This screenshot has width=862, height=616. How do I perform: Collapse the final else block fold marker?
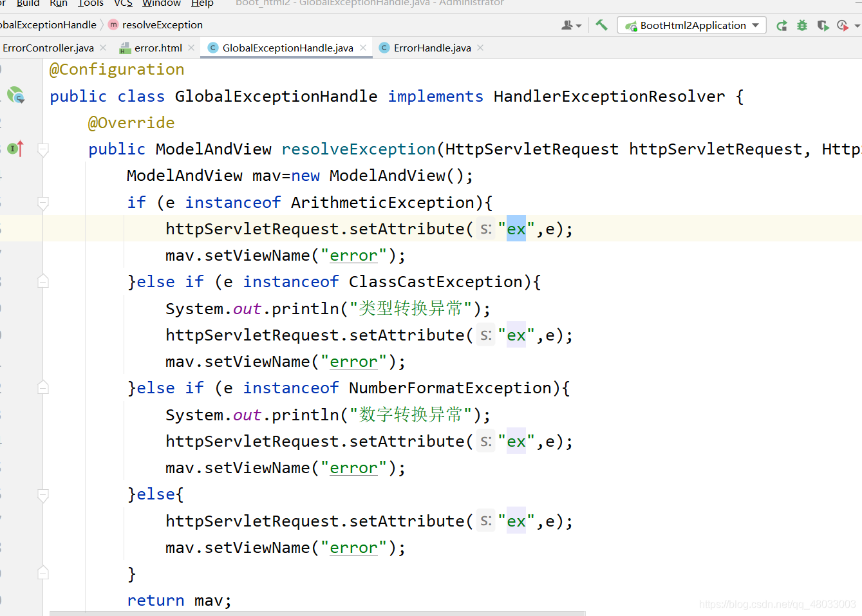(43, 494)
